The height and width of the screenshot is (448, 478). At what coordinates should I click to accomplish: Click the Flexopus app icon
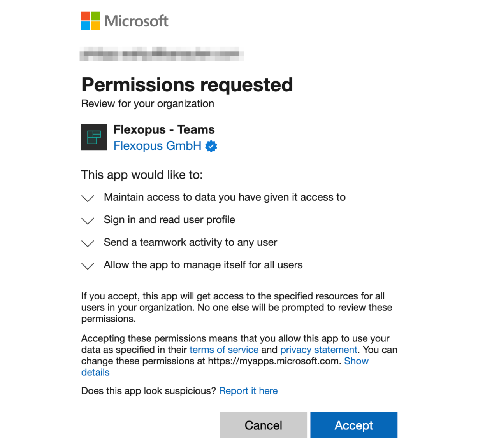[94, 137]
